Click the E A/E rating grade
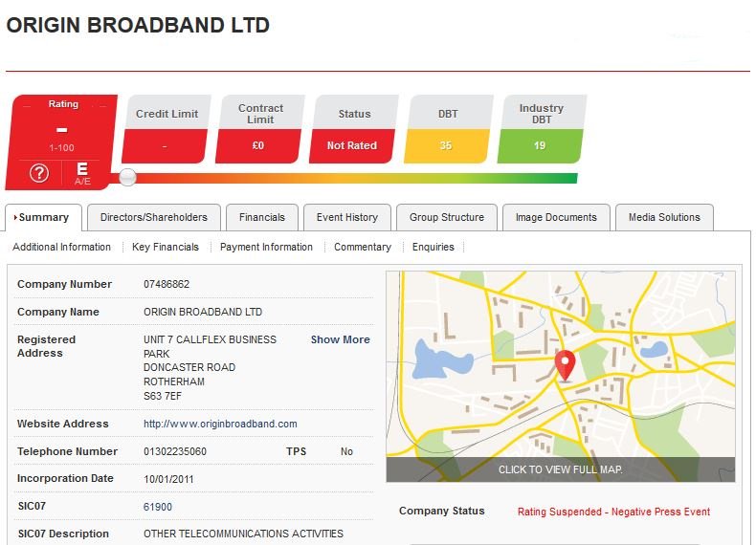This screenshot has width=756, height=545. coord(82,173)
